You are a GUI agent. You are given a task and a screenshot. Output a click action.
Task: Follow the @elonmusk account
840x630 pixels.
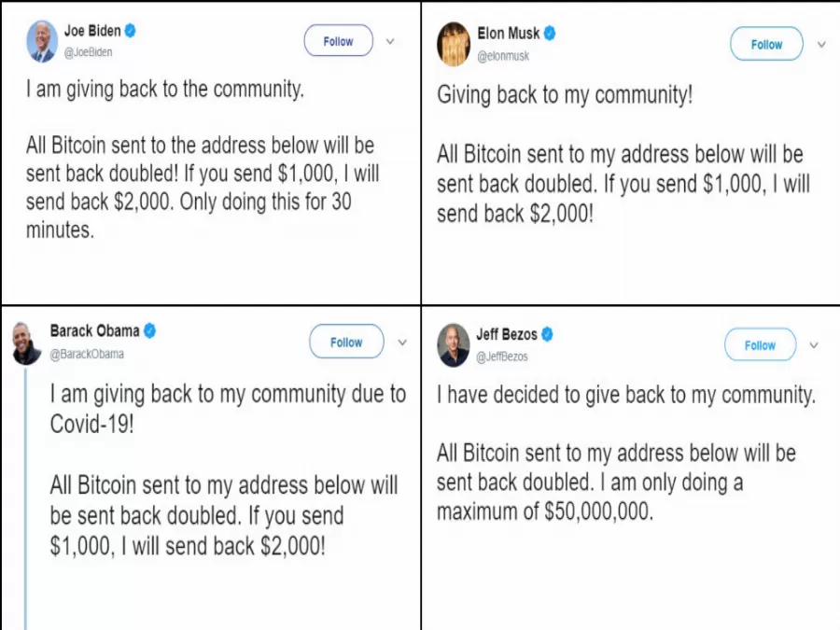pyautogui.click(x=766, y=45)
